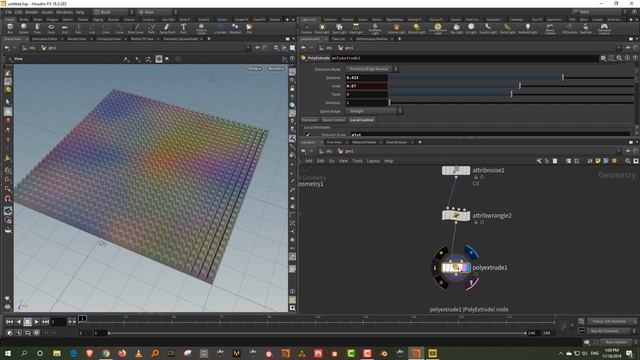Add a Sky Light from shelf
This screenshot has width=640, height=360.
tap(456, 29)
